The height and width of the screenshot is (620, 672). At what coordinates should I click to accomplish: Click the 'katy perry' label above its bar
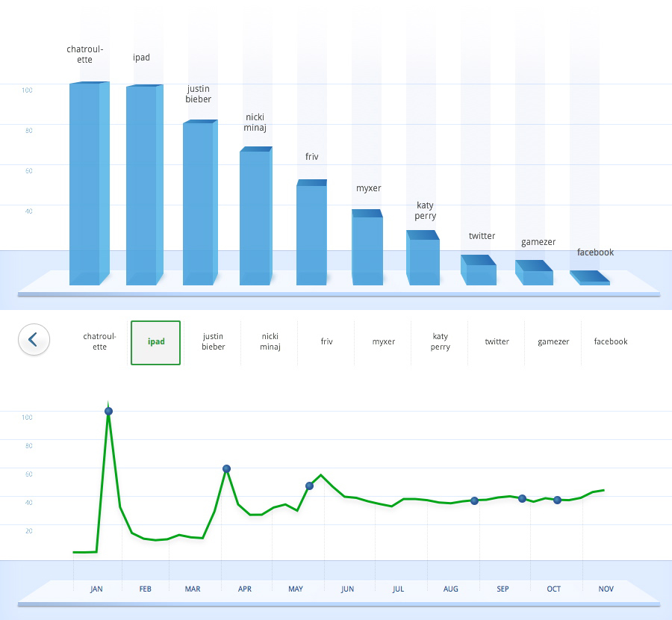(x=425, y=211)
